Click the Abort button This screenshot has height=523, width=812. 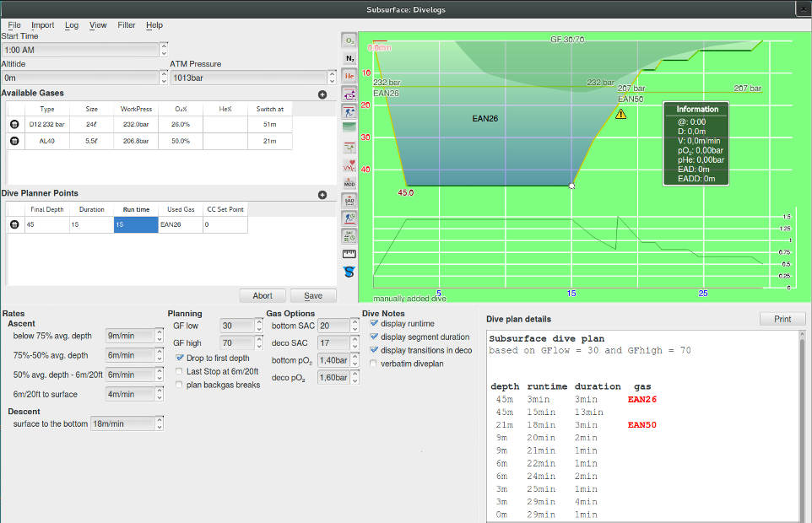coord(263,296)
